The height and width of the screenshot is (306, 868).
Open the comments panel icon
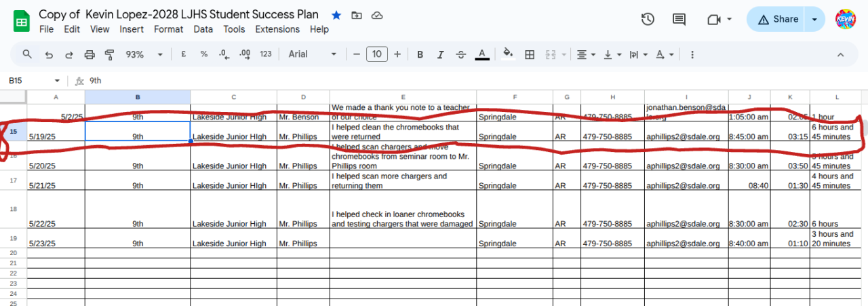pyautogui.click(x=679, y=19)
